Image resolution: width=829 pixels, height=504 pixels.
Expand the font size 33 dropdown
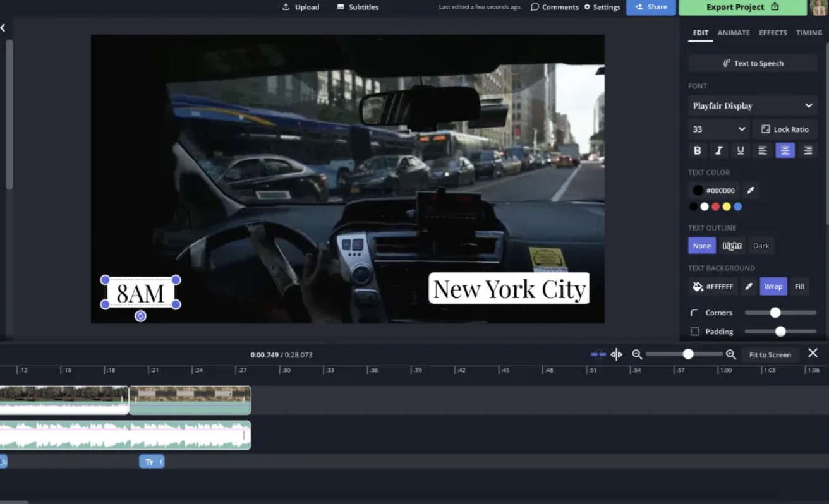point(718,129)
